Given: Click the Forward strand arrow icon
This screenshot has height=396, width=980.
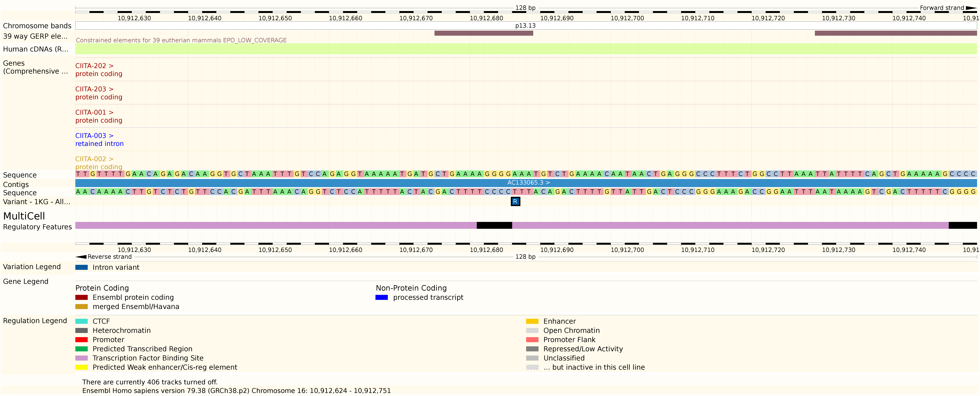Looking at the screenshot, I should coord(971,8).
